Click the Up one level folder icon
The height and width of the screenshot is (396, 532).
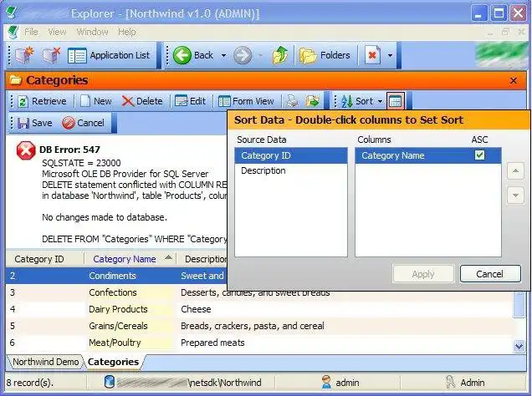[279, 55]
